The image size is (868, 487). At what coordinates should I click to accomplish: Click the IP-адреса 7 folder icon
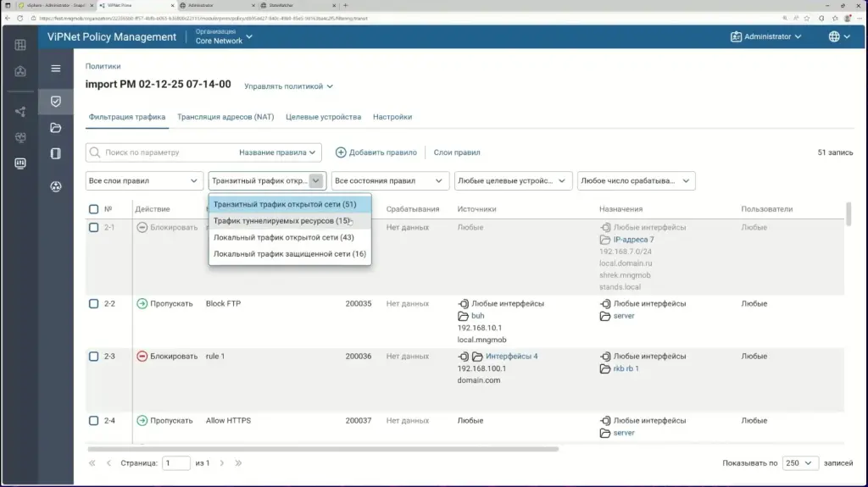605,240
